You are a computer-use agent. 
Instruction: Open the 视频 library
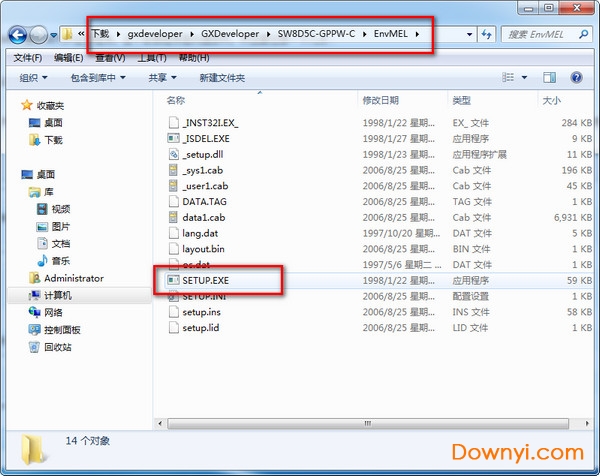(61, 209)
